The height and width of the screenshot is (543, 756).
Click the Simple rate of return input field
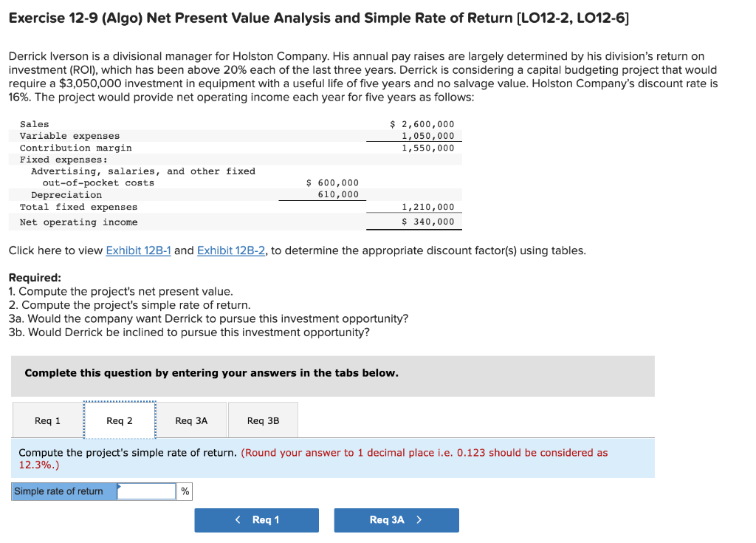148,491
